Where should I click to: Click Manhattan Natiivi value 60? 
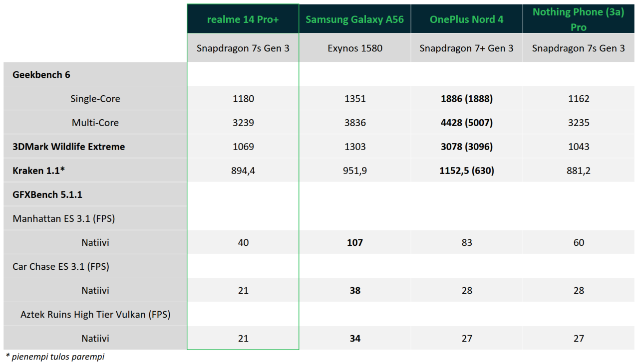pyautogui.click(x=579, y=242)
